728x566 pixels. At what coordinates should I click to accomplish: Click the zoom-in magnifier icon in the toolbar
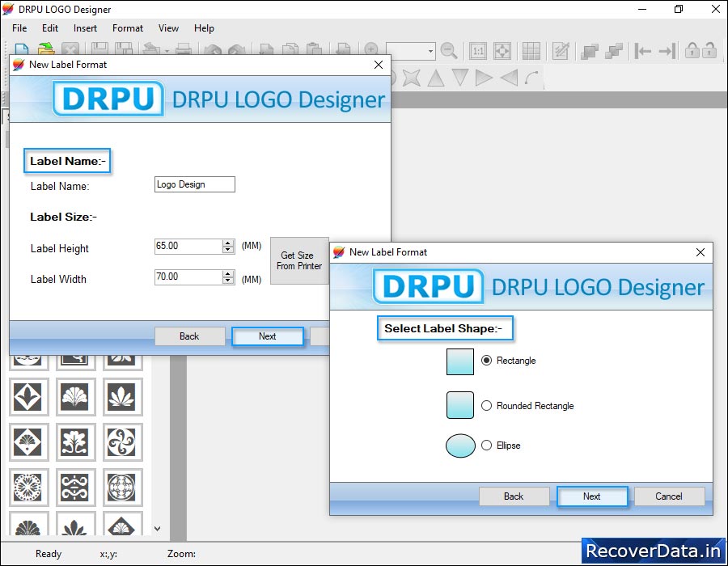(x=371, y=49)
